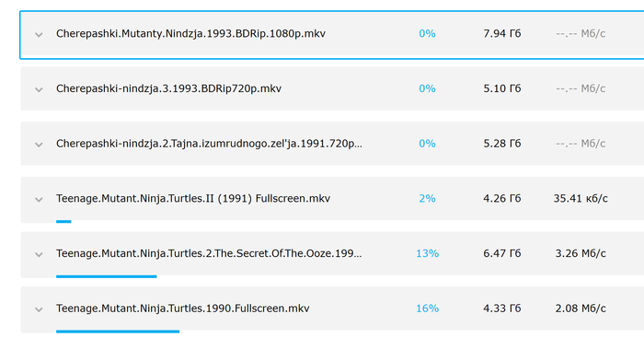Select Teenage.Mutant.Ninja.Turtles.1990.Fullscreen.mkv name
This screenshot has width=644, height=338.
pos(183,309)
